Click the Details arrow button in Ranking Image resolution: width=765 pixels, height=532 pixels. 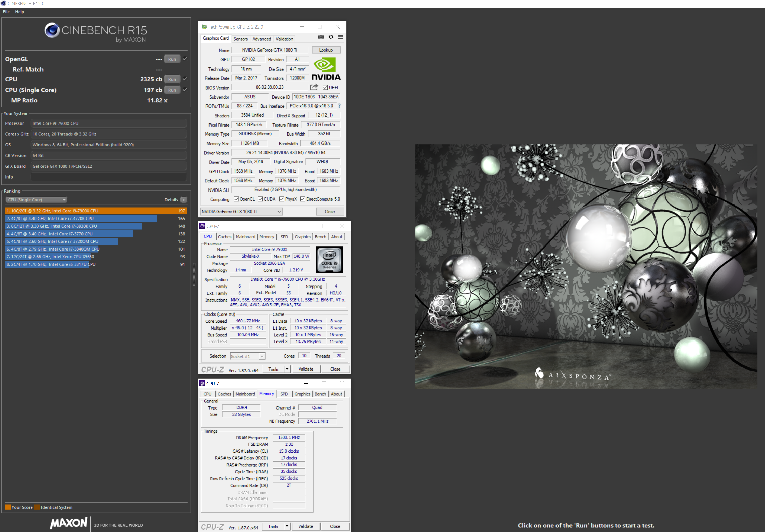(184, 200)
